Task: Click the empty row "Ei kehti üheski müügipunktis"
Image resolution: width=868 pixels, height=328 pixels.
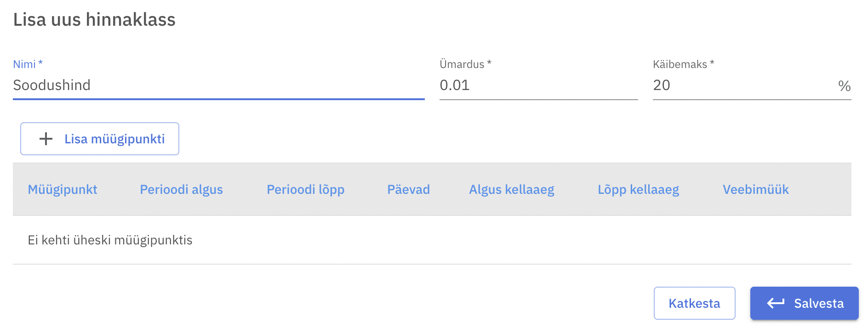Action: click(110, 240)
